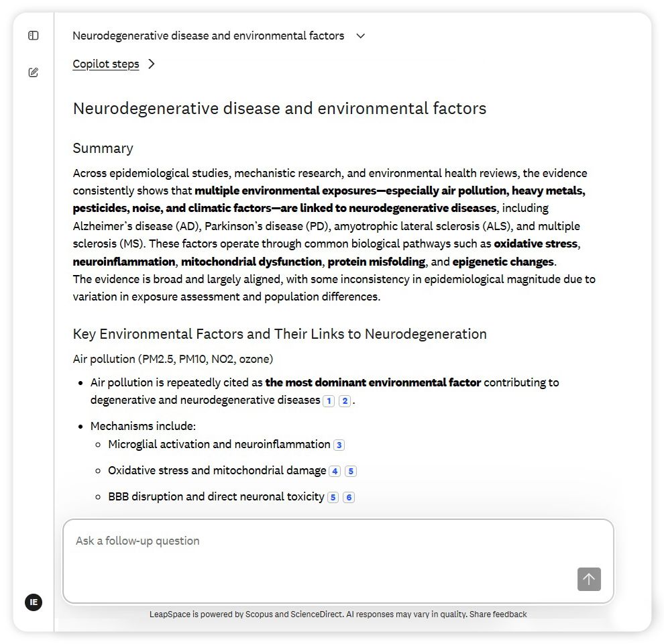The width and height of the screenshot is (664, 644).
Task: Open citation 6 on BBB disruption
Action: [349, 497]
